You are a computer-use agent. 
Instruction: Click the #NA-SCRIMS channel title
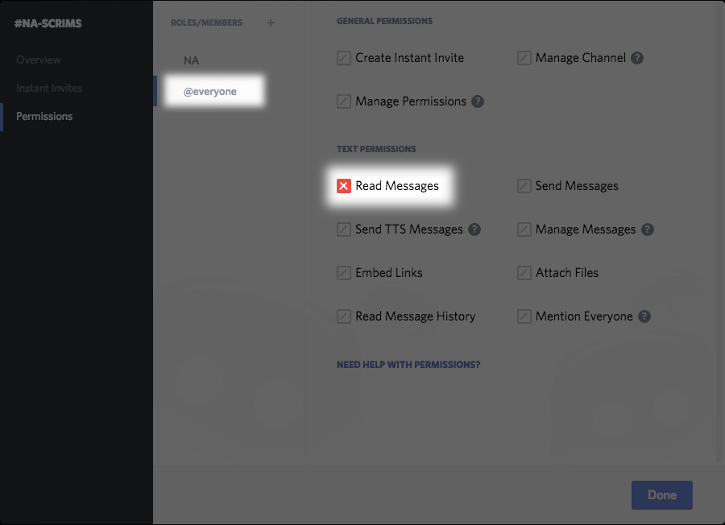pos(48,23)
